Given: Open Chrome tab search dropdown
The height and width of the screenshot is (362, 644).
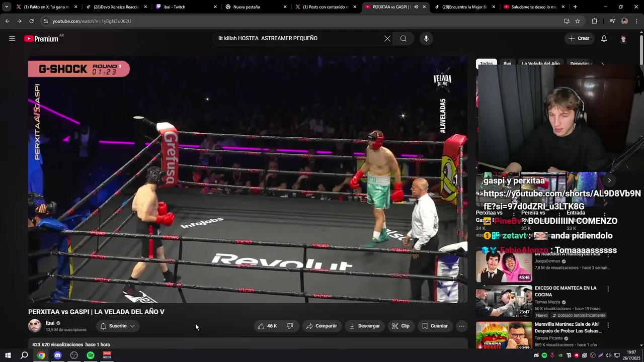Looking at the screenshot, I should 7,7.
